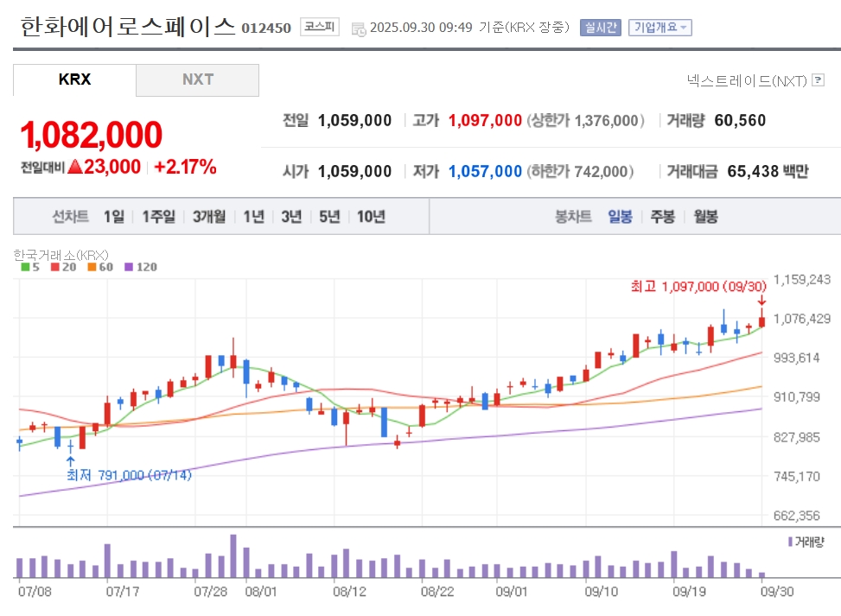Screen dimensions: 841x616
Task: Click the 고가 value 1,097,000
Action: (485, 121)
